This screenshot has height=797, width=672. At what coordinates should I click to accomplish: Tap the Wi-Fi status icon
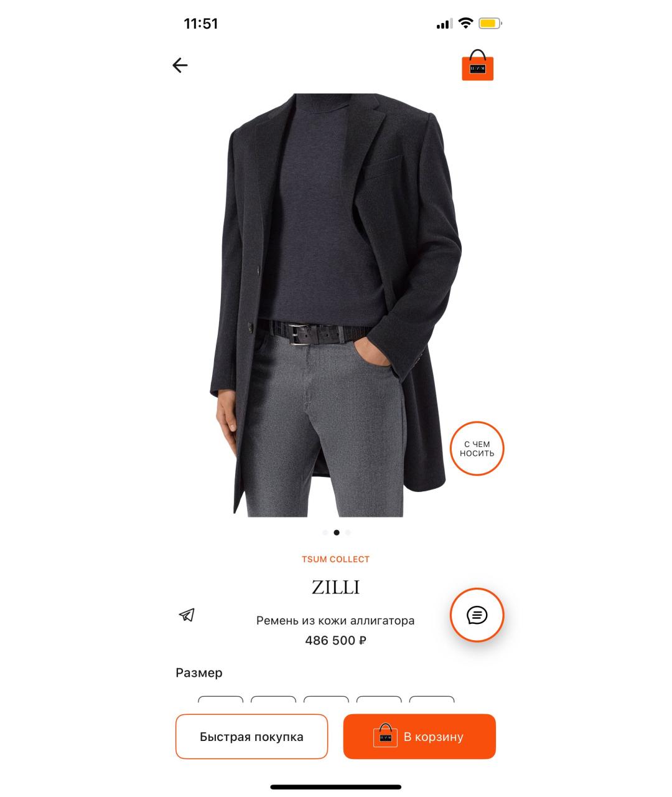tap(465, 24)
